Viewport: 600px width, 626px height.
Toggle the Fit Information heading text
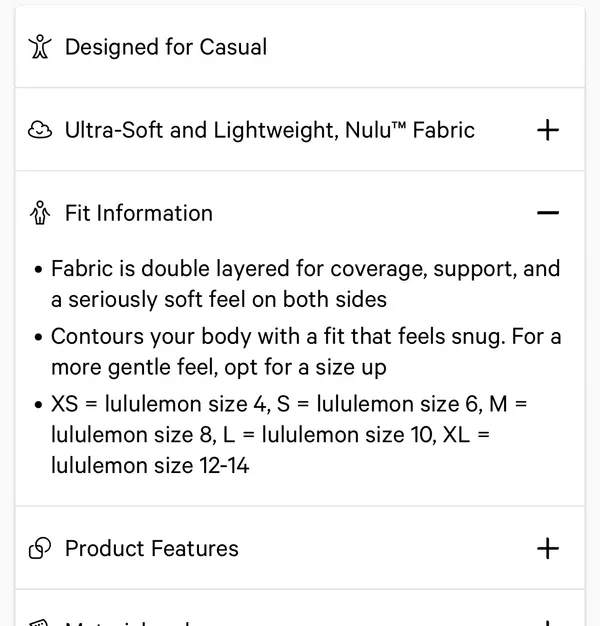tap(139, 213)
